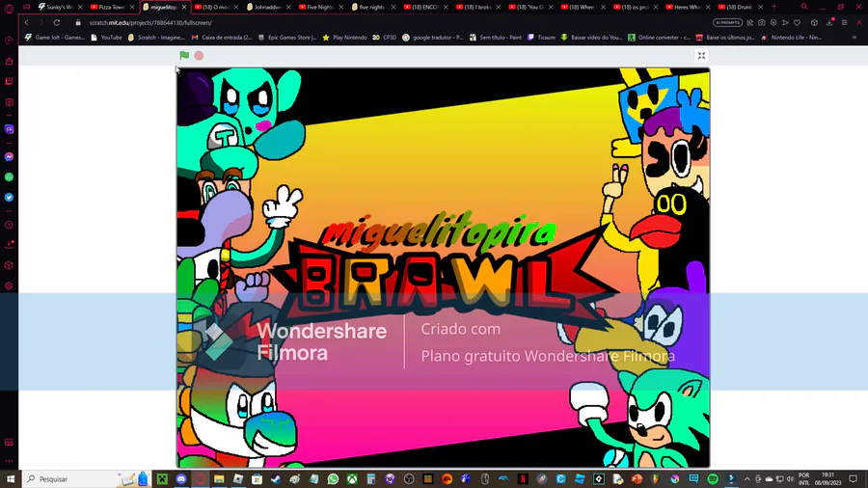The height and width of the screenshot is (488, 868).
Task: Open Messenger in the Opera sidebar
Action: pos(9,157)
